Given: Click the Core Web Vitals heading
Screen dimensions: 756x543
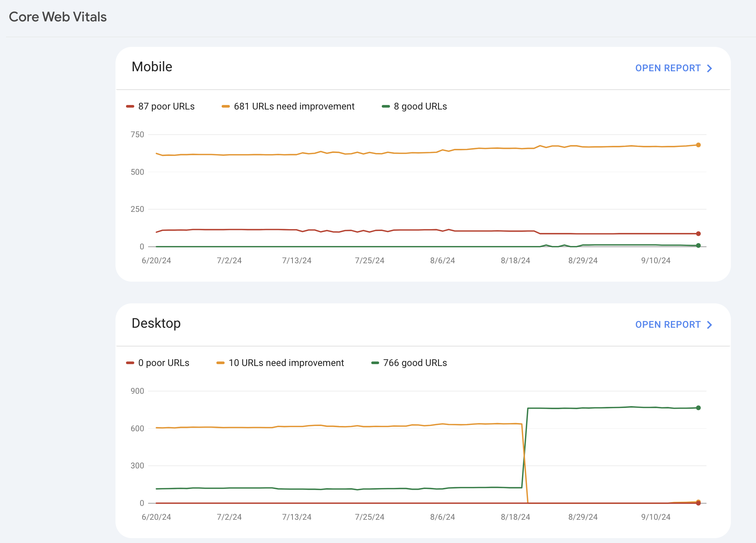Looking at the screenshot, I should [58, 16].
